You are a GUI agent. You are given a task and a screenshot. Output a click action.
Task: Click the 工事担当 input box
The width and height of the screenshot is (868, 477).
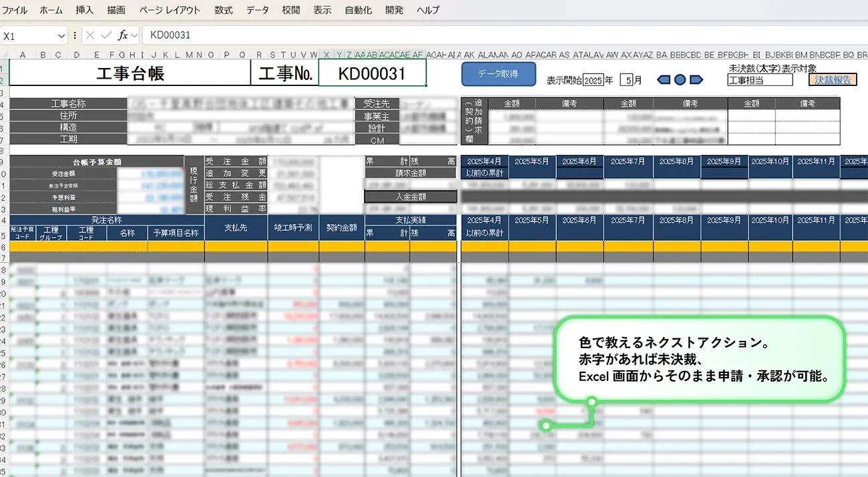coord(760,79)
